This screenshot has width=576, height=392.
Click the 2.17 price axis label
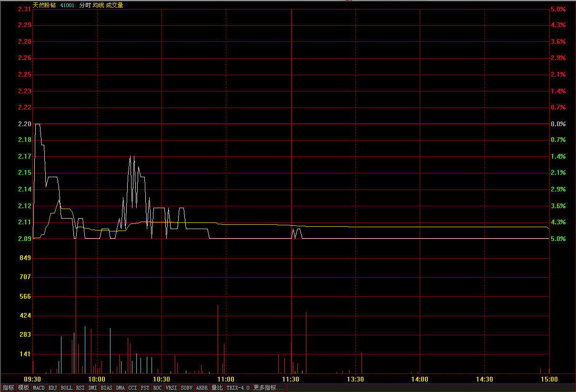[25, 156]
